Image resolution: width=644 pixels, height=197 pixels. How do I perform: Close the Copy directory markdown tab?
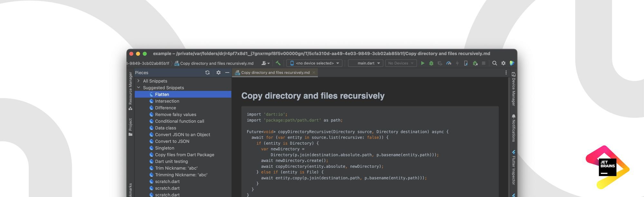pyautogui.click(x=314, y=73)
